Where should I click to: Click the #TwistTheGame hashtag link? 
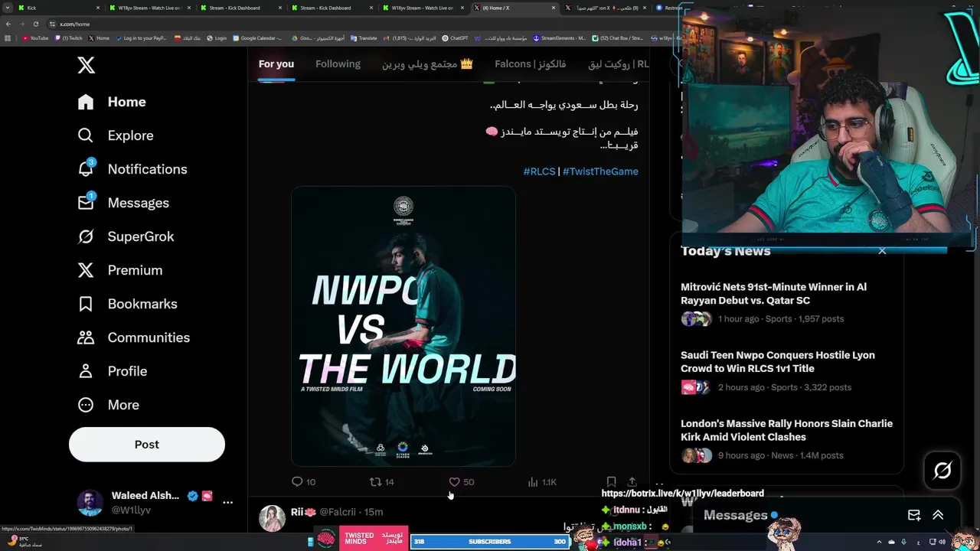(x=600, y=171)
